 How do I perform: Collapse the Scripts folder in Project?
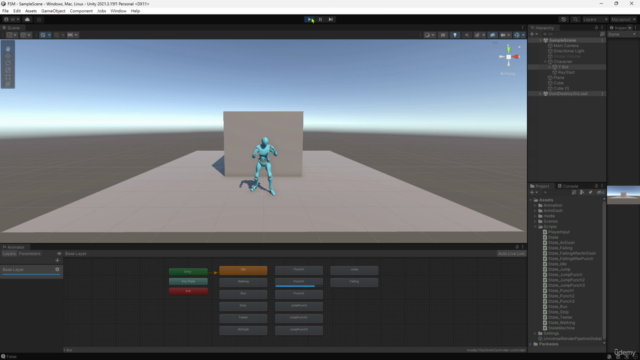536,227
